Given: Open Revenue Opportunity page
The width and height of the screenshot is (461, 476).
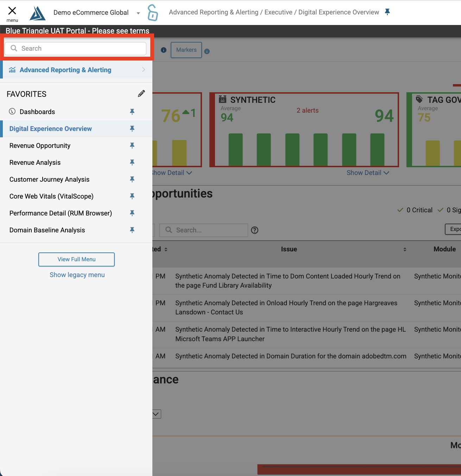Looking at the screenshot, I should pyautogui.click(x=40, y=145).
